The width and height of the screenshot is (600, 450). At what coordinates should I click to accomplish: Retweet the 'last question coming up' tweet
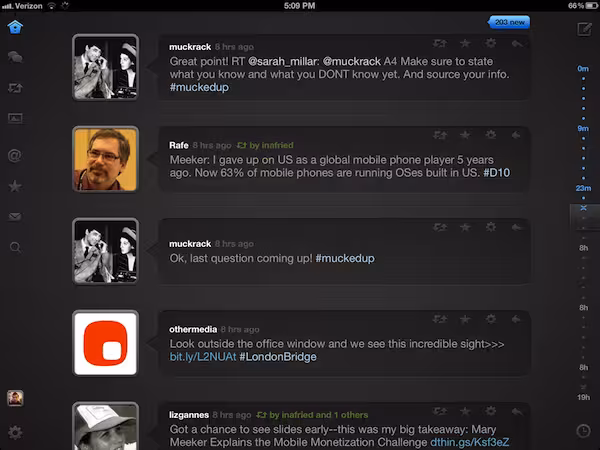pos(440,227)
